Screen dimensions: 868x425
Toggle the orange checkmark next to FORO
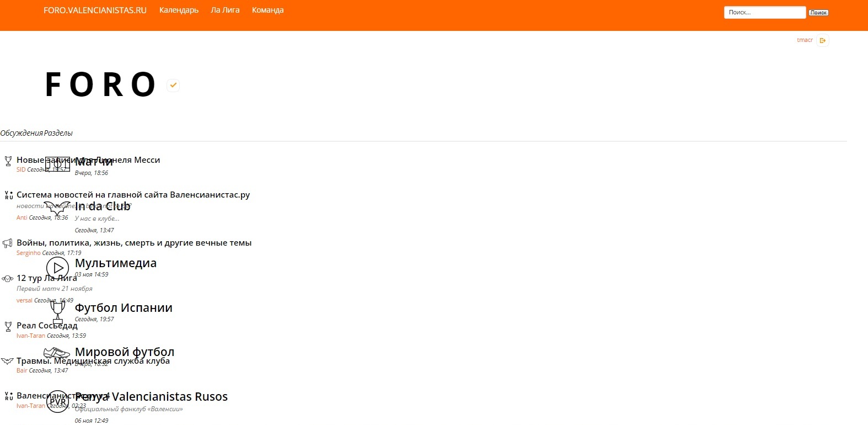[x=173, y=85]
